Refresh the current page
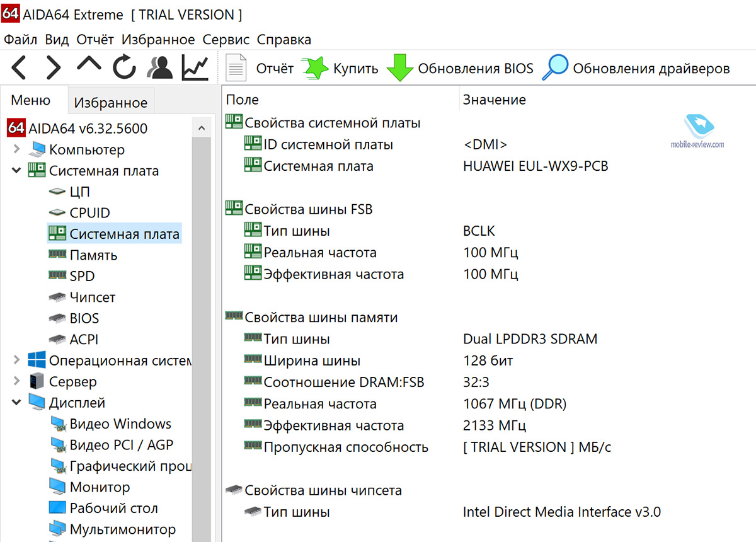Image resolution: width=756 pixels, height=542 pixels. (x=124, y=67)
